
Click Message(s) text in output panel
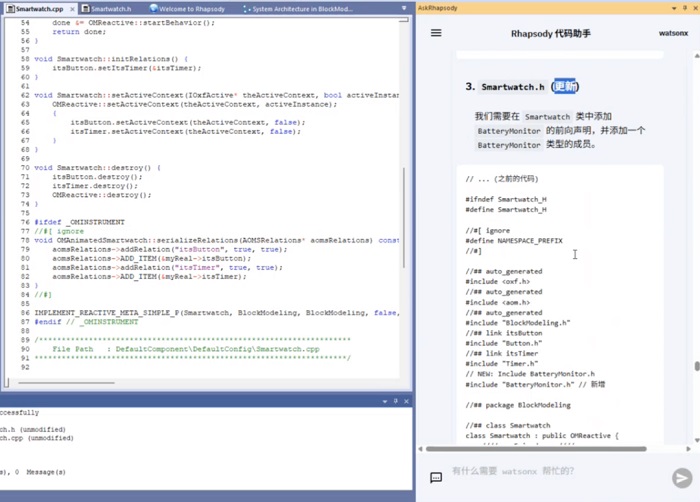tap(46, 472)
